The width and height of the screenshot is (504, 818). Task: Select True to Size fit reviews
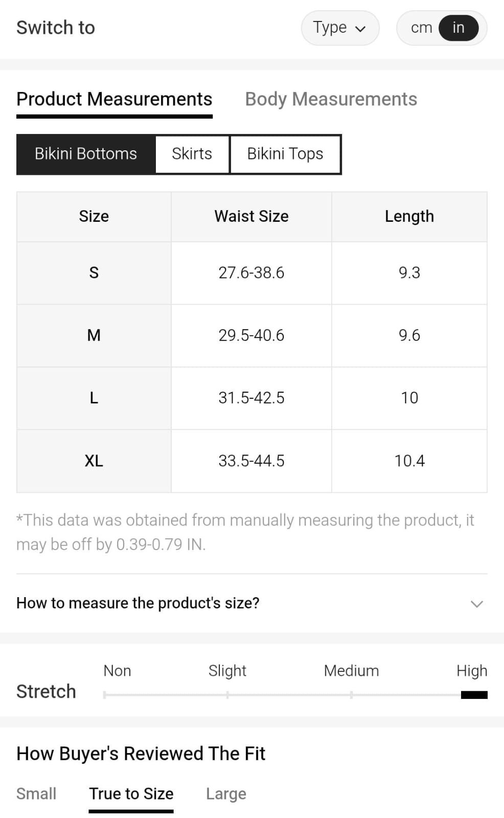[x=131, y=793]
